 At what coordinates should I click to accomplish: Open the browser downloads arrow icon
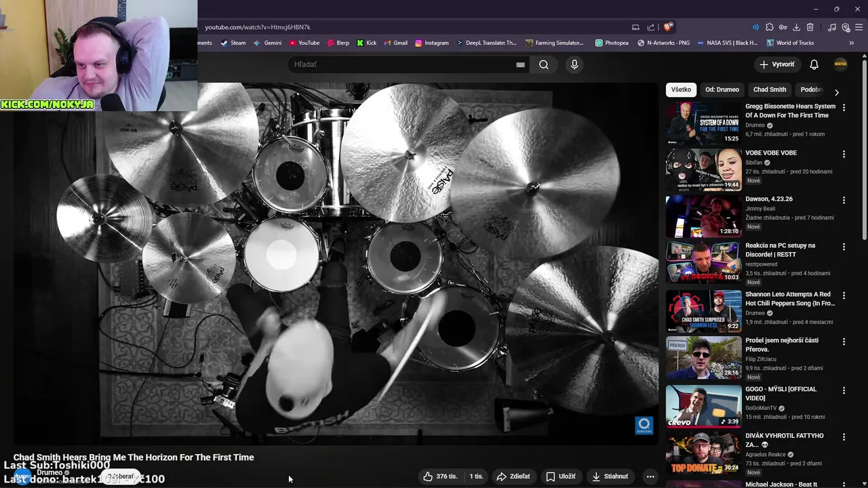(x=796, y=27)
